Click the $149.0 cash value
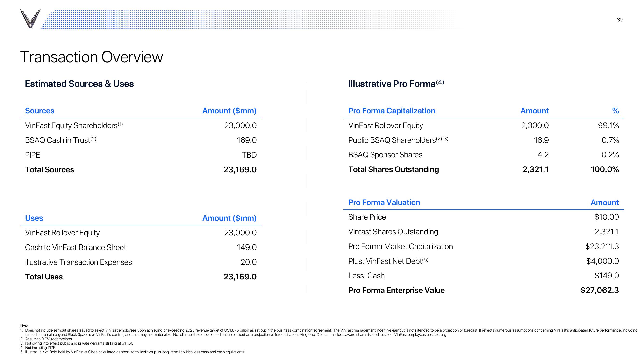 coord(607,276)
